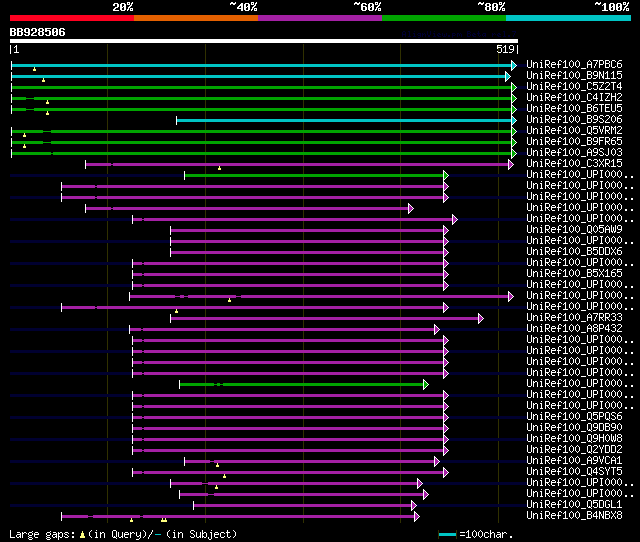Viewport: 640px width, 542px height.
Task: Click the orange ~40% identity legend segment
Action: (x=196, y=18)
